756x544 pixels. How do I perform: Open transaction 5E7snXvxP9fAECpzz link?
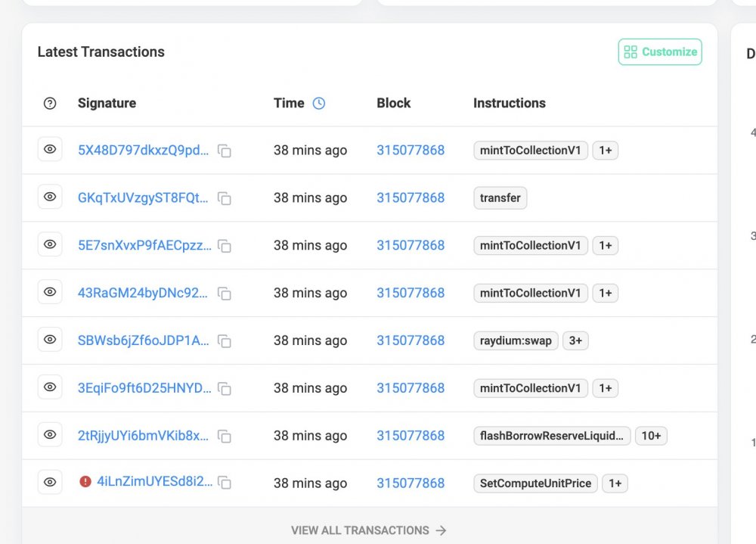[x=144, y=245]
